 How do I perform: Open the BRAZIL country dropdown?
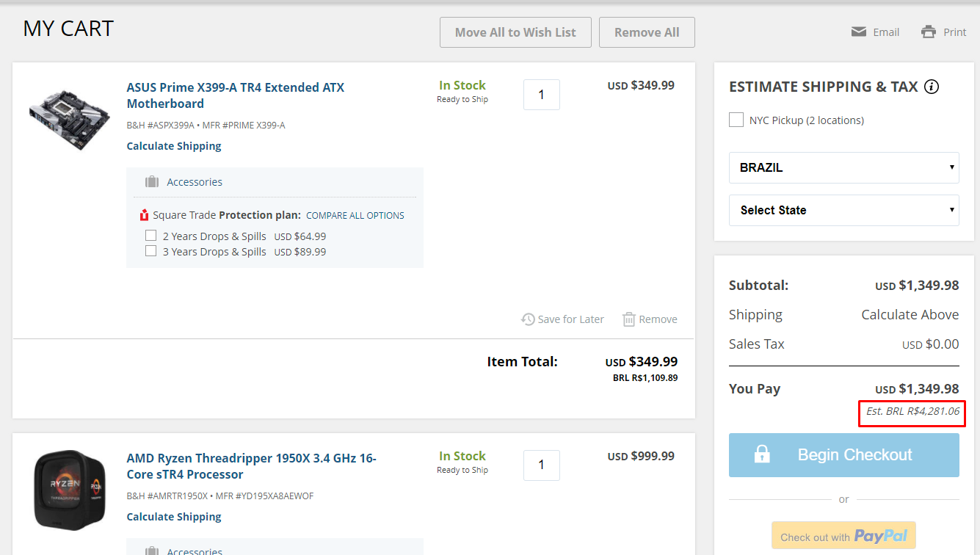coord(844,167)
